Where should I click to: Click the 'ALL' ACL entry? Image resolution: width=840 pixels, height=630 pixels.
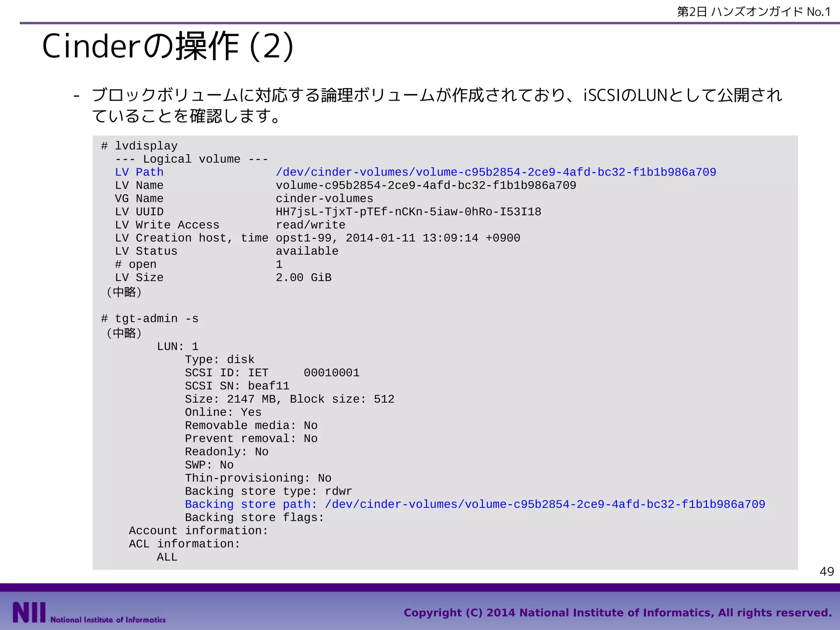pyautogui.click(x=167, y=557)
